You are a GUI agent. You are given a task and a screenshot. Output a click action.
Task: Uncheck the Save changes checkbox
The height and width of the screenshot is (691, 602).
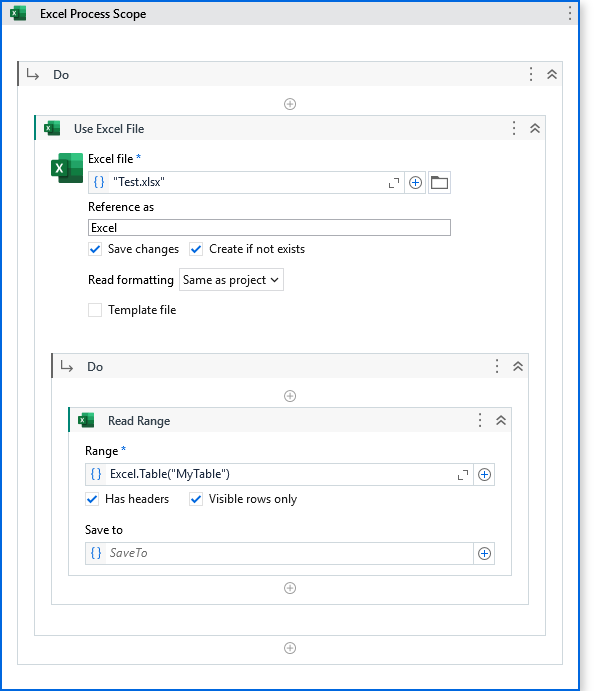96,249
